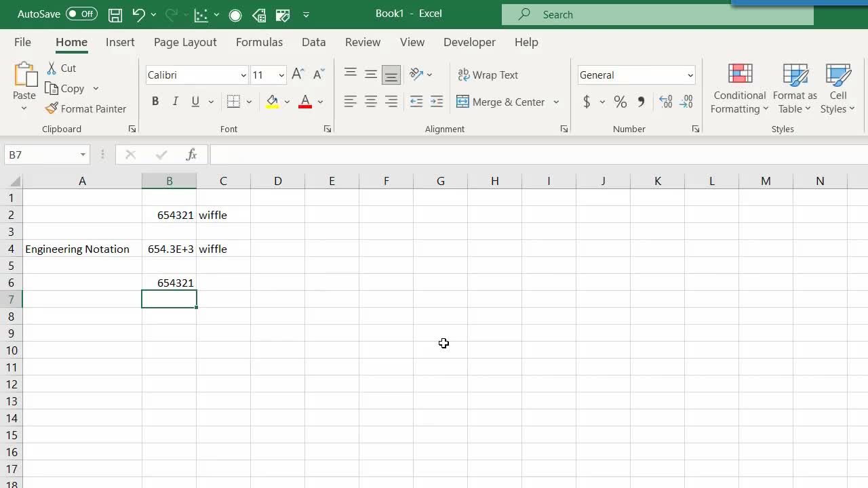
Task: Select column D header
Action: coord(277,181)
